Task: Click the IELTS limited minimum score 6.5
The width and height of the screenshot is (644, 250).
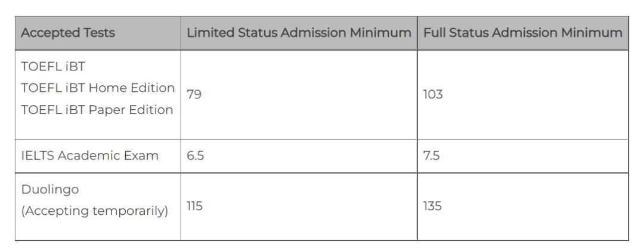Action: [x=195, y=155]
